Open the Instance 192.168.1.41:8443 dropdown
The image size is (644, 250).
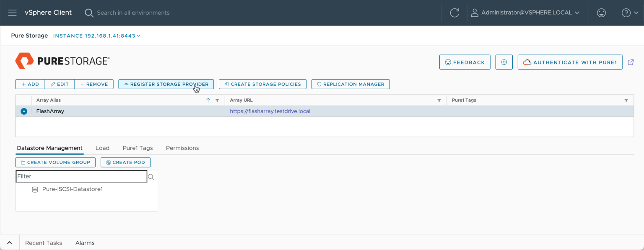[x=96, y=36]
